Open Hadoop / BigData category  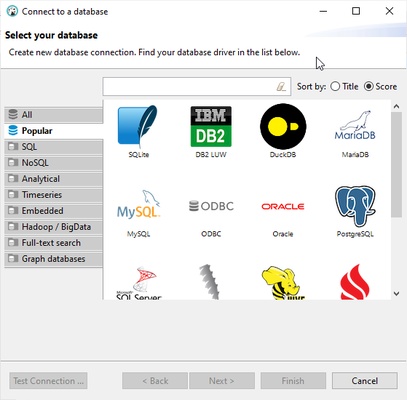coord(54,227)
